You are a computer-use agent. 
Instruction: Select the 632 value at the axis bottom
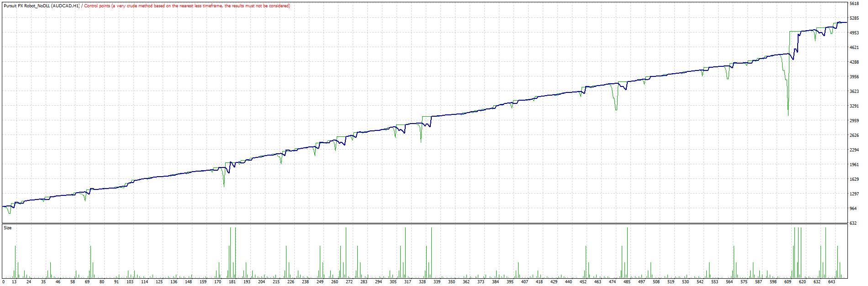(x=853, y=223)
